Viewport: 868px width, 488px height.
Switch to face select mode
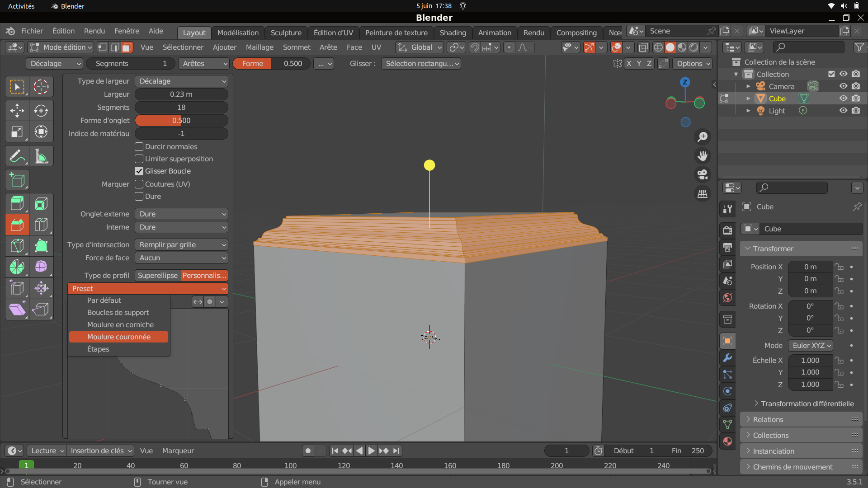(127, 47)
